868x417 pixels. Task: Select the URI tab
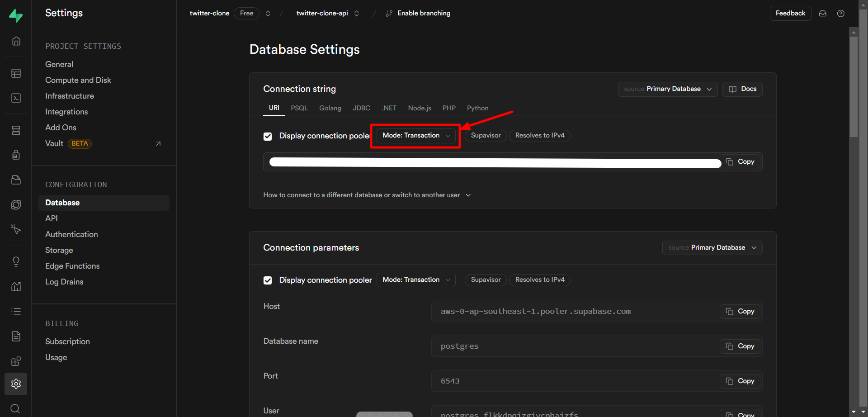point(274,108)
